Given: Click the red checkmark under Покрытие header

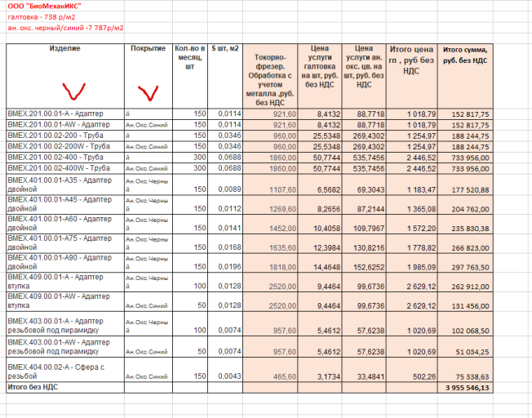Looking at the screenshot, I should (x=148, y=93).
